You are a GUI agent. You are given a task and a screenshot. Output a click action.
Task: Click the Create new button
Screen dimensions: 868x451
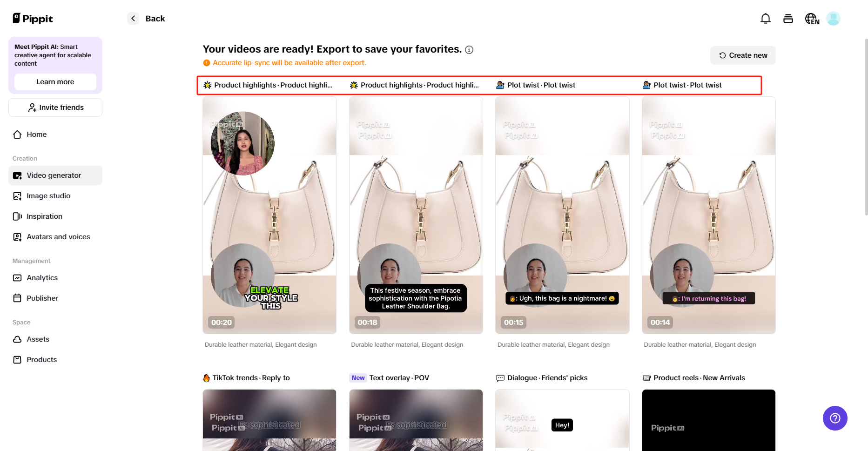tap(742, 55)
